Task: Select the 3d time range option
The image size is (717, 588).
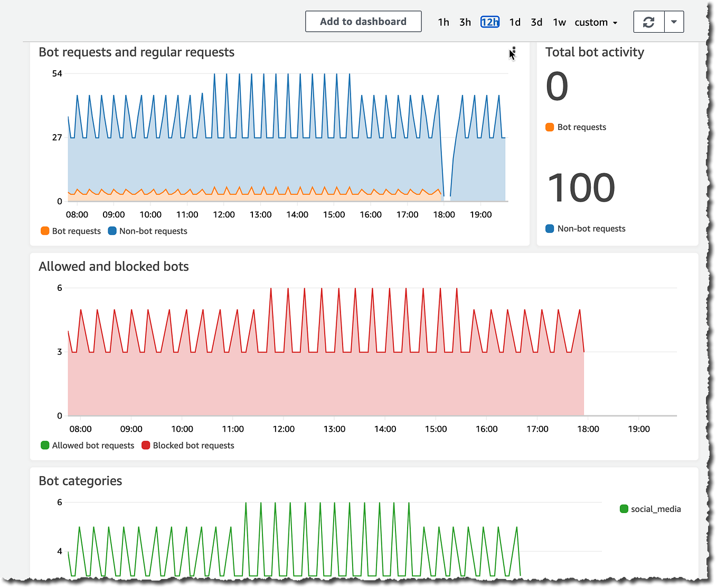Action: (x=536, y=22)
